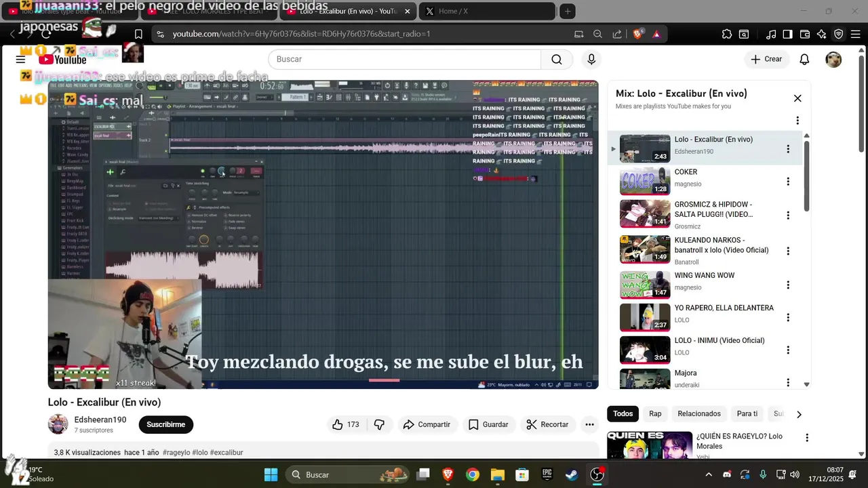Click the Crear button
This screenshot has width=868, height=488.
[x=767, y=60]
